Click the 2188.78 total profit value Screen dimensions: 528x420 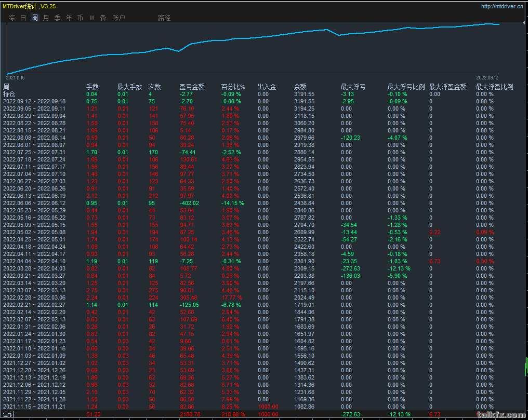tap(190, 415)
